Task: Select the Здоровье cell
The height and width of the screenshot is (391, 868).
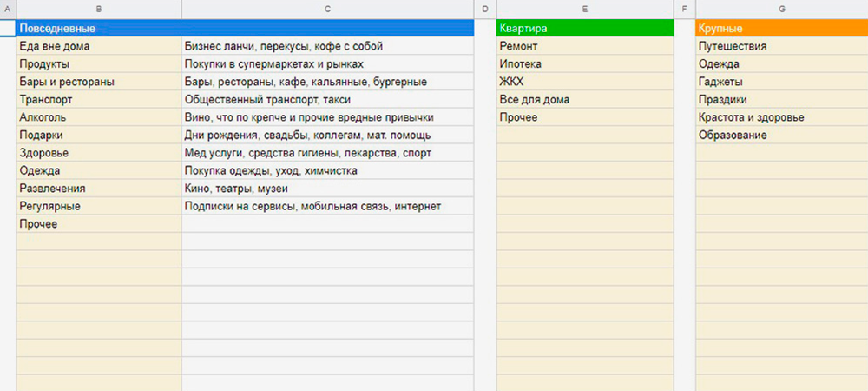Action: [99, 153]
